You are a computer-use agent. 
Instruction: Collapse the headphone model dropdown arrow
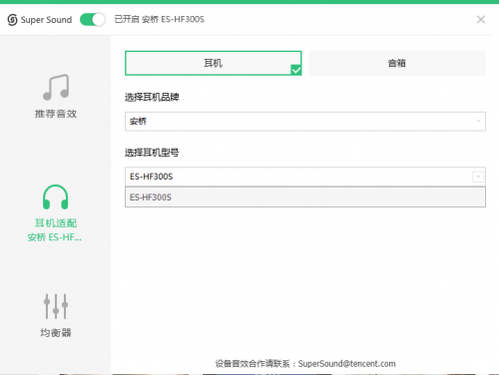pyautogui.click(x=478, y=176)
